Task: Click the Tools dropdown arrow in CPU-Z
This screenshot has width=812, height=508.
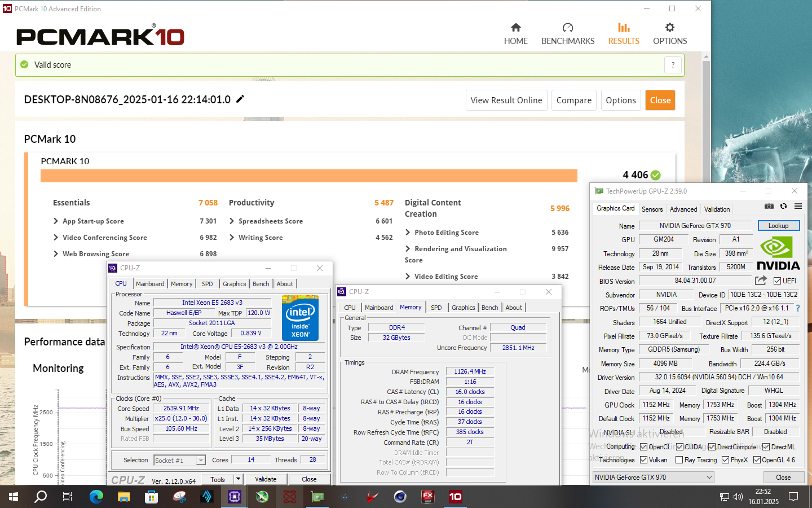Action: [238, 479]
